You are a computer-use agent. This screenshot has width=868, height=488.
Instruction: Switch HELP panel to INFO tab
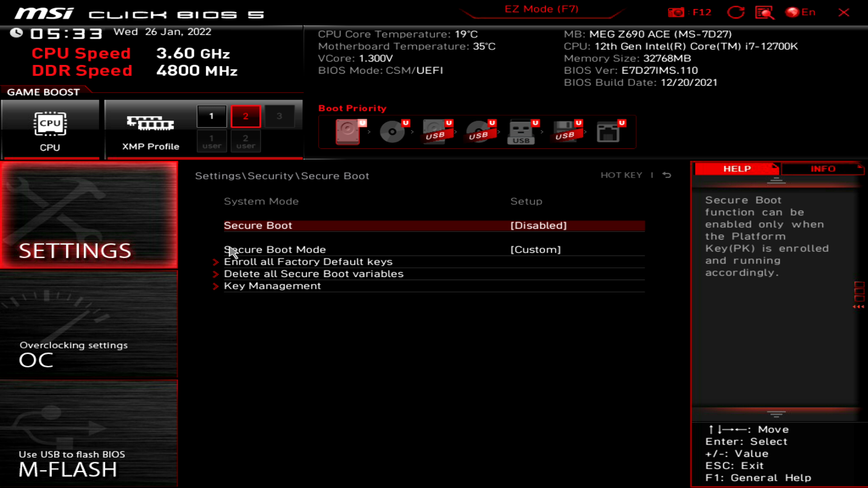pos(823,169)
